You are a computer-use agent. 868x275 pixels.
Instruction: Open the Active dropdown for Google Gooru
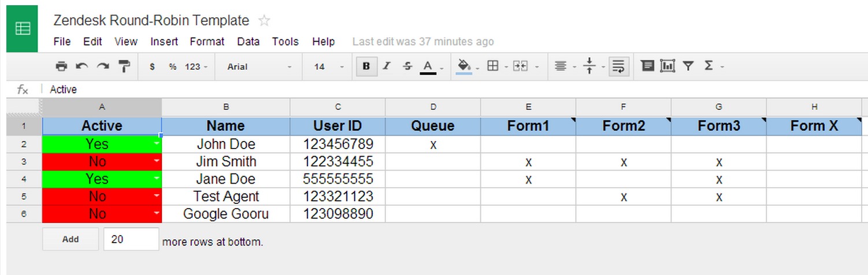tap(157, 214)
